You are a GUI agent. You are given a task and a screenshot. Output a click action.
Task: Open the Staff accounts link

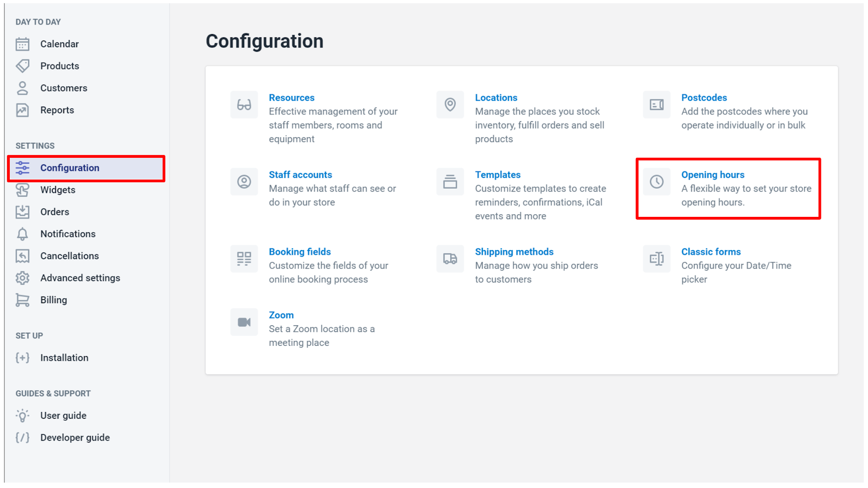[300, 175]
